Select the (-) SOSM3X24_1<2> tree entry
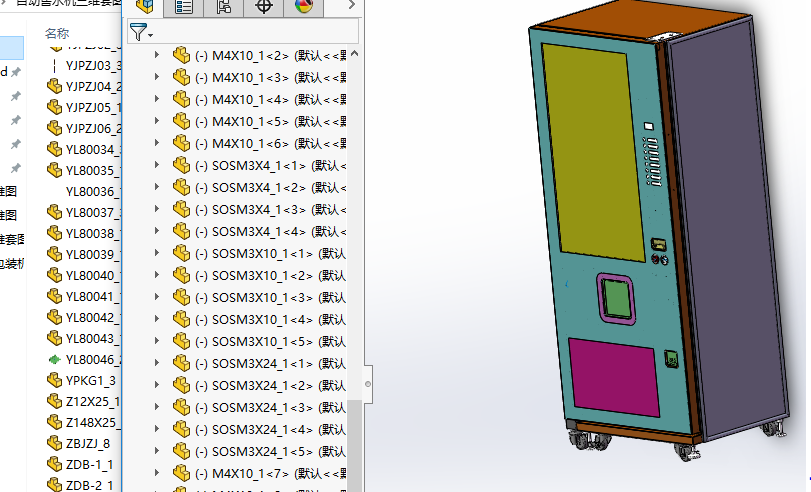Screen dimensions: 811x492 271,386
